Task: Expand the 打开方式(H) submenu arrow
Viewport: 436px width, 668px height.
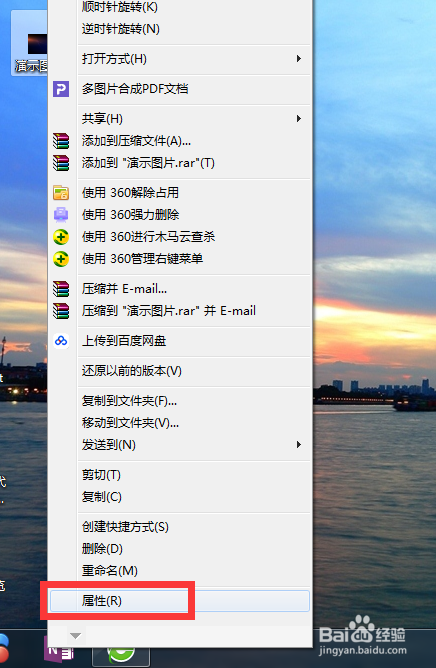Action: coord(299,59)
